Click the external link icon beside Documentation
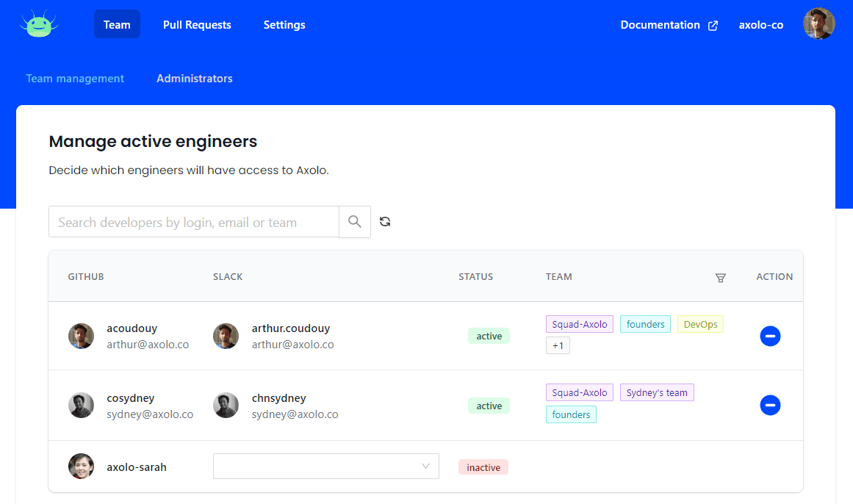 (x=713, y=26)
